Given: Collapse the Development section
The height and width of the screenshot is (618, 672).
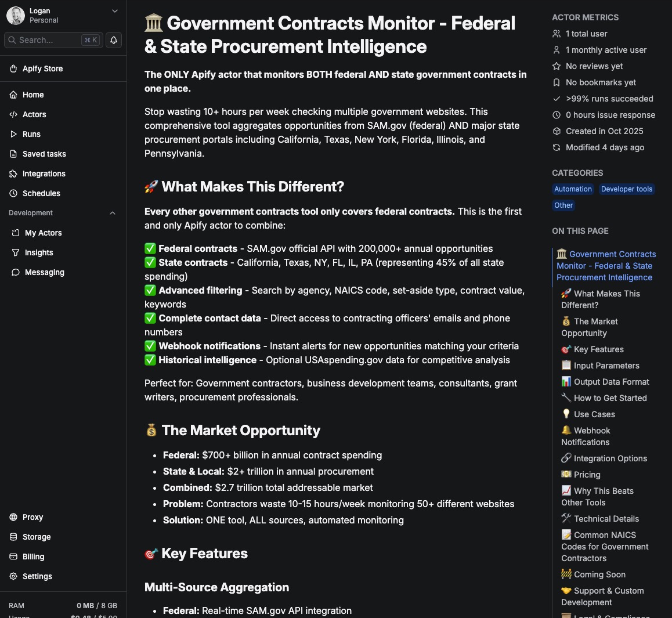Looking at the screenshot, I should coord(113,213).
